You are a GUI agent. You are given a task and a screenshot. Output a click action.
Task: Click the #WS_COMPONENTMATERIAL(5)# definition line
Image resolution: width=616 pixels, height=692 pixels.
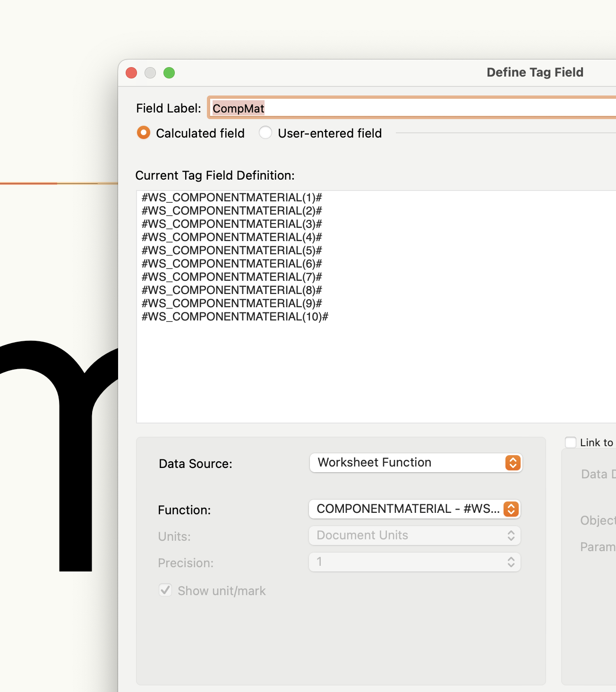pyautogui.click(x=231, y=251)
